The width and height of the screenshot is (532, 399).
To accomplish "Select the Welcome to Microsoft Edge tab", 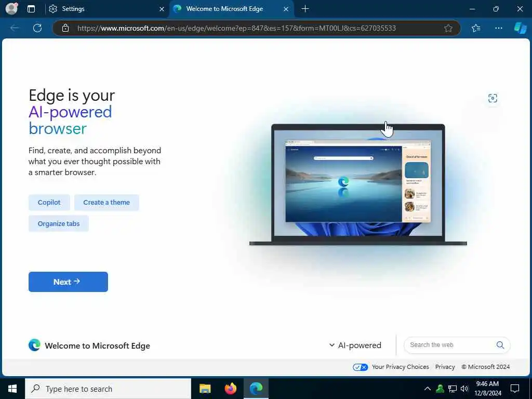I will coord(231,9).
